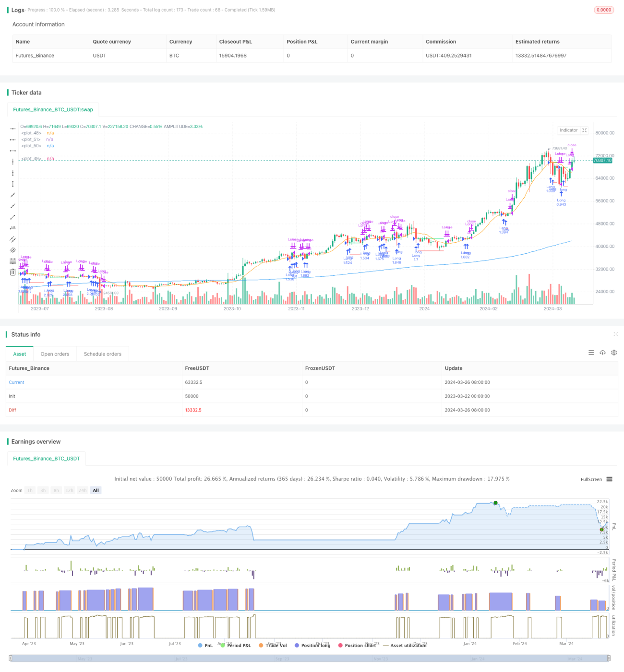624x672 pixels.
Task: Pick the price line tool with number label
Action: point(12,228)
